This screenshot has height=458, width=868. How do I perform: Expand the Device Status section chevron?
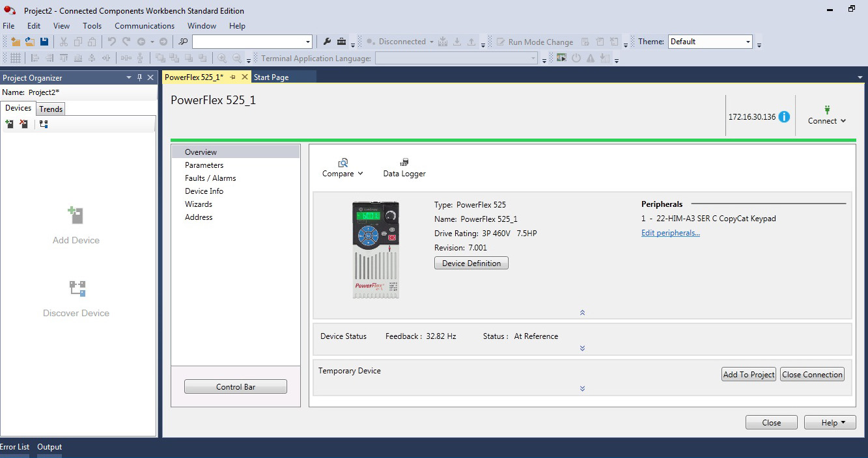(582, 348)
